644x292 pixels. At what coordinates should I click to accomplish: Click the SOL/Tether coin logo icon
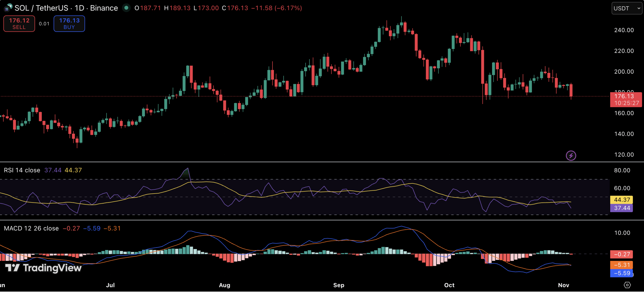[x=8, y=8]
